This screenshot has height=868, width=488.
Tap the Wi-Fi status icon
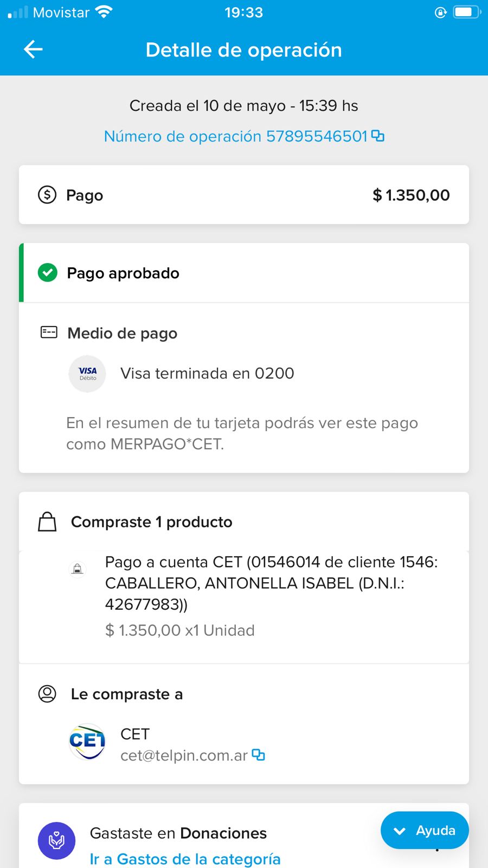pyautogui.click(x=103, y=12)
